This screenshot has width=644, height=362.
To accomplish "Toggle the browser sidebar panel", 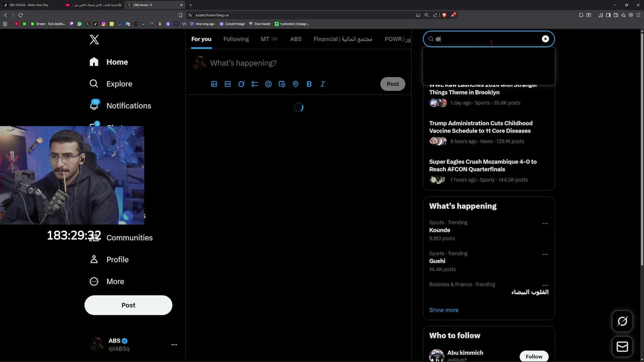I will point(608,15).
